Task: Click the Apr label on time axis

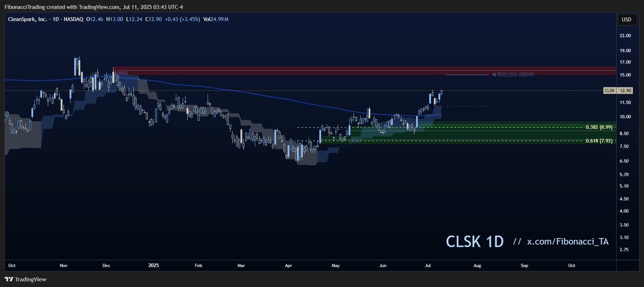Action: click(289, 266)
